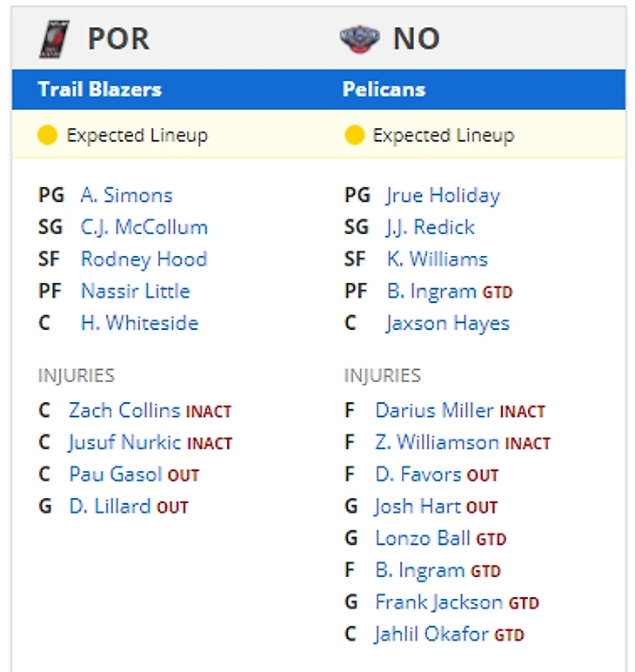The height and width of the screenshot is (672, 635).
Task: Click the yellow Expected Lineup dot for Portland
Action: [48, 136]
